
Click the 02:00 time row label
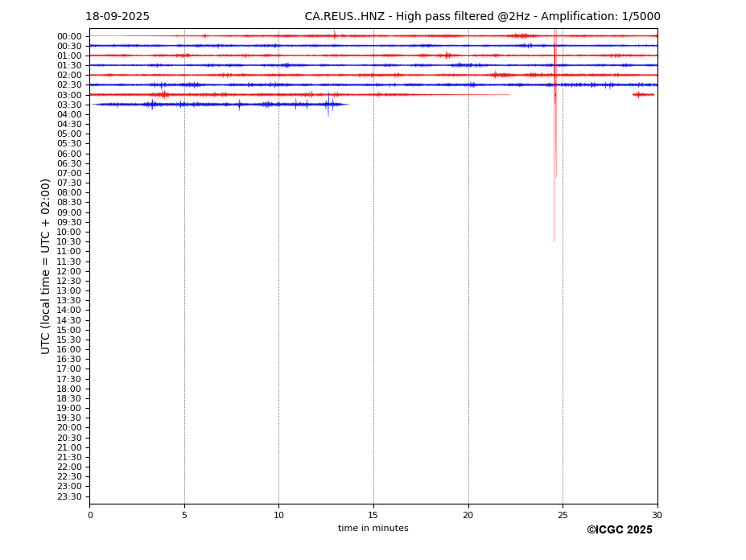[x=69, y=75]
